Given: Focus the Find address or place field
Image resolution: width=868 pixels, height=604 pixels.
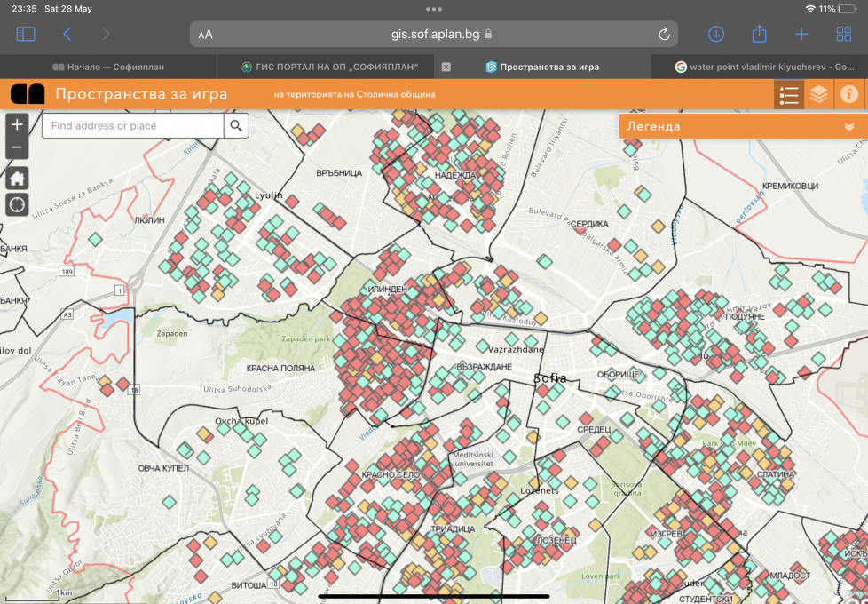Looking at the screenshot, I should click(x=133, y=126).
